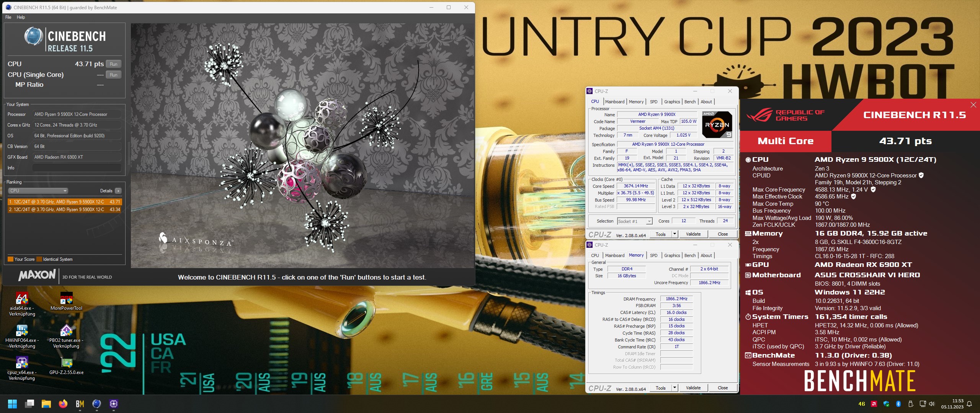Launch Firefox from the taskbar
The height and width of the screenshot is (413, 980).
point(63,404)
